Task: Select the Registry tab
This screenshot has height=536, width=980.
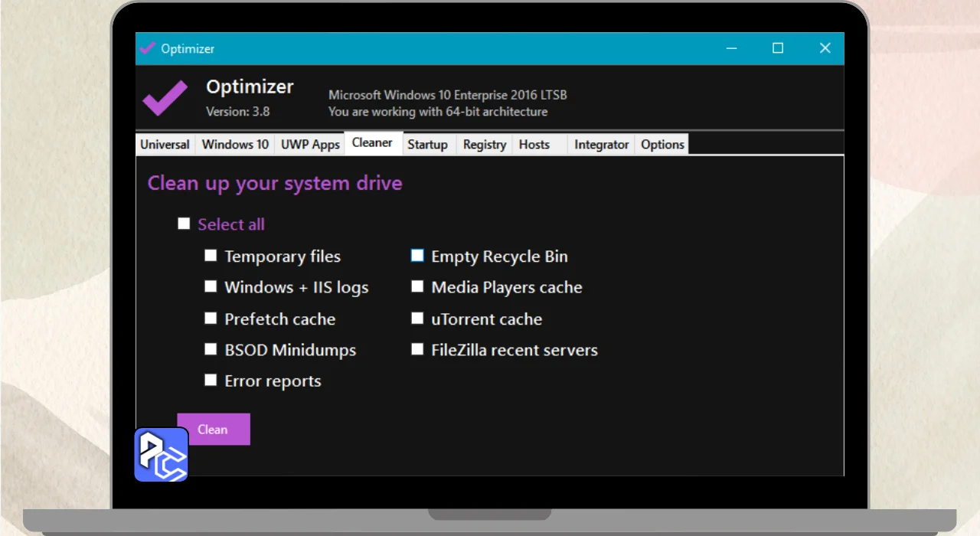Action: pyautogui.click(x=485, y=145)
